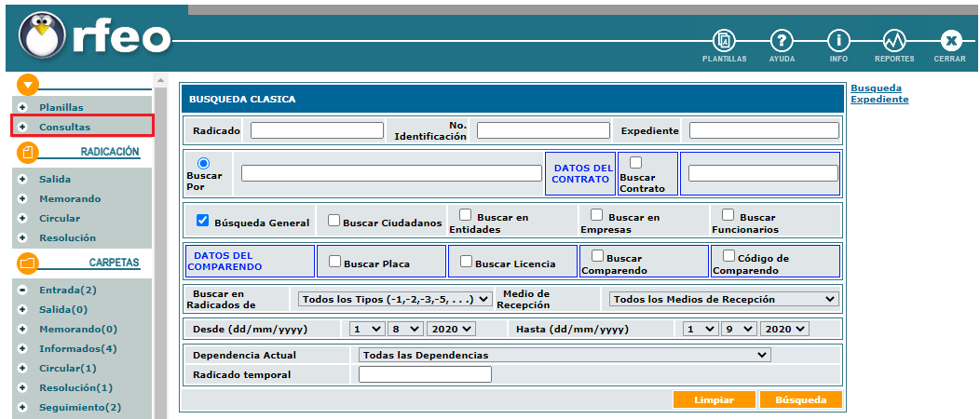Check the Código de Comparendo checkbox

(728, 255)
